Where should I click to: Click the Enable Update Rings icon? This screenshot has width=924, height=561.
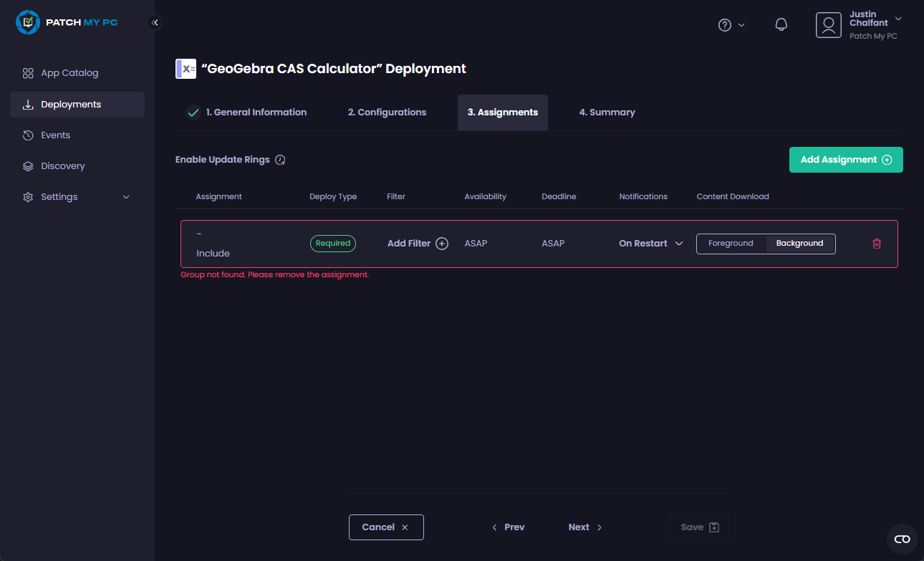coord(281,160)
